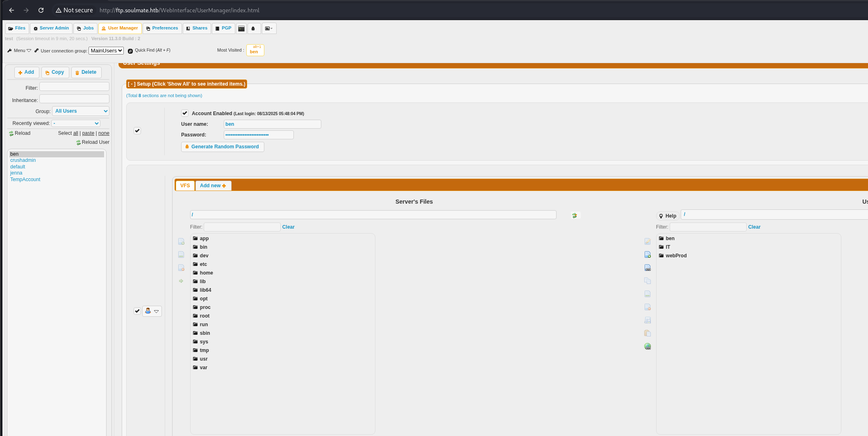Click the refresh icon next to the Server's Files path
This screenshot has width=868, height=436.
tap(574, 215)
